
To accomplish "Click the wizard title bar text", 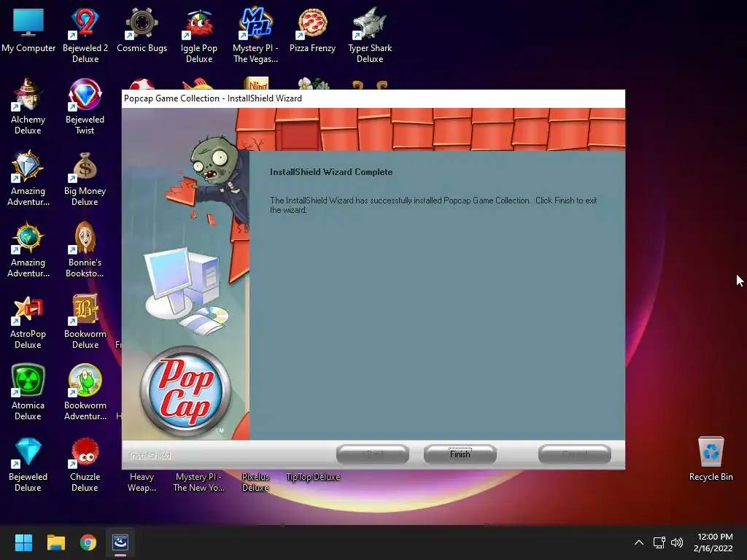I will tap(213, 98).
